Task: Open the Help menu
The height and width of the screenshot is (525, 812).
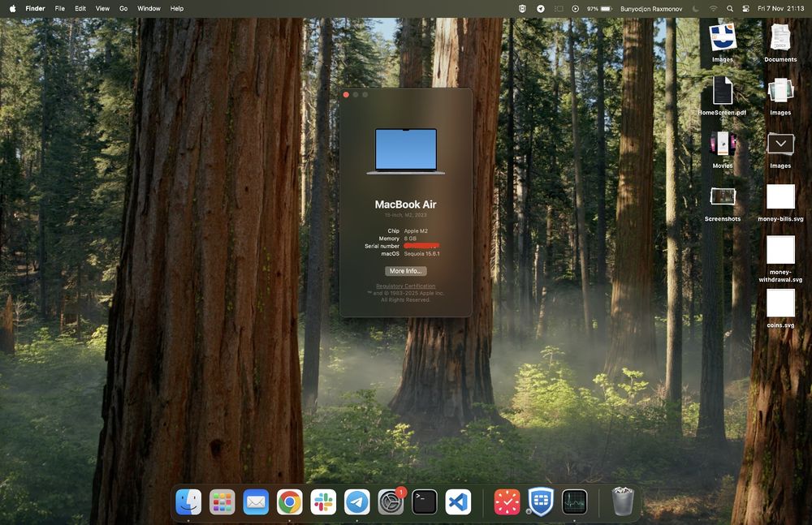Action: click(x=177, y=9)
